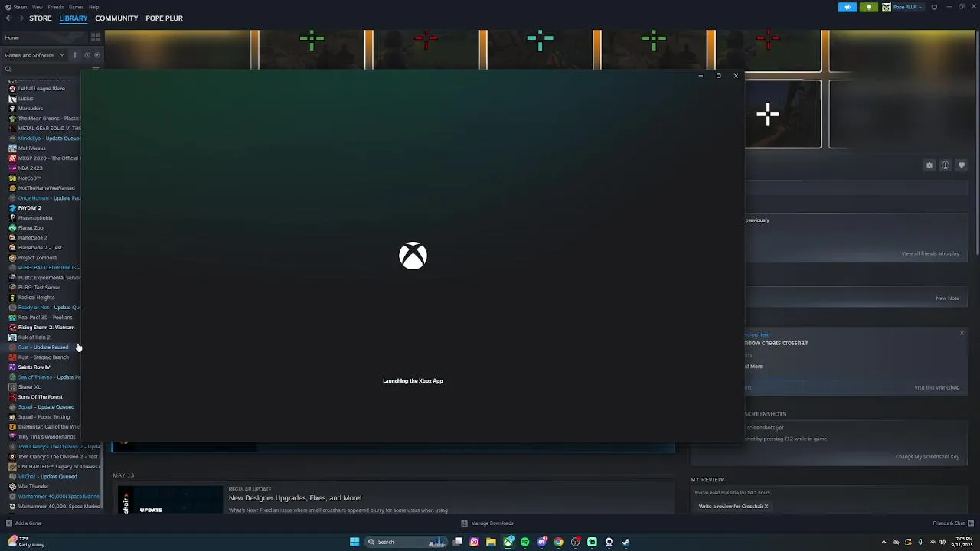Select Rust - Update Paused entry
This screenshot has width=980, height=551.
(43, 347)
